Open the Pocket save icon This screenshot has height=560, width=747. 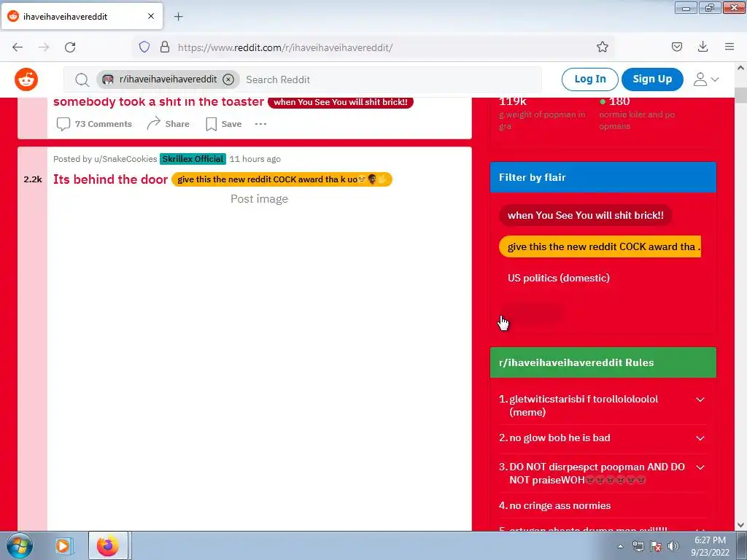click(676, 47)
